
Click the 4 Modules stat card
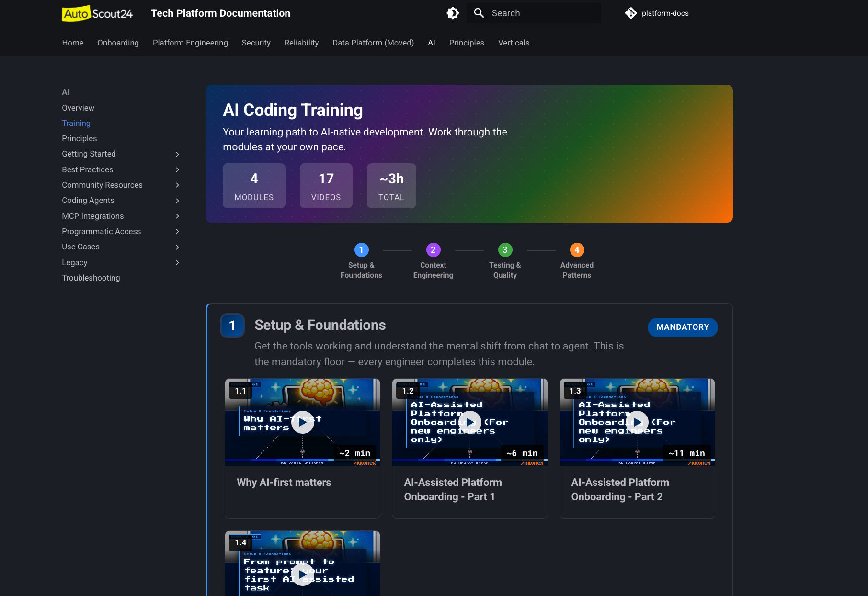254,186
